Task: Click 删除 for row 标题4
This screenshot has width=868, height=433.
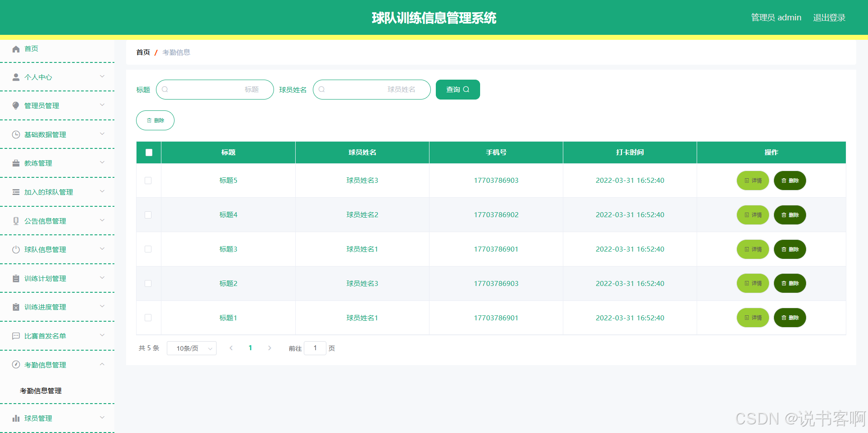Action: (x=790, y=215)
